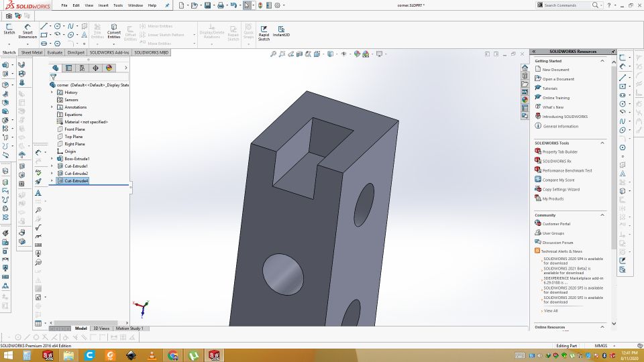Click the screen capture camera icon
Viewport: 644px width, 362px height.
point(9,15)
